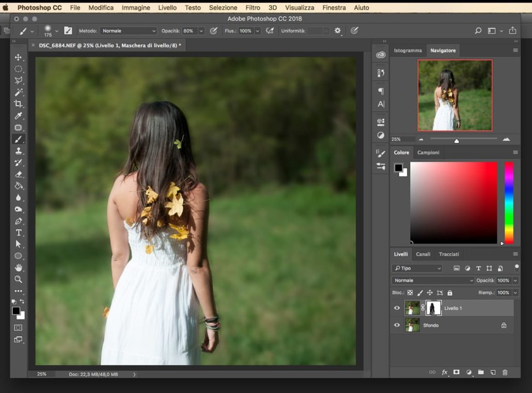Viewport: 532px width, 393px height.
Task: Toggle lock transparent pixels
Action: 410,292
